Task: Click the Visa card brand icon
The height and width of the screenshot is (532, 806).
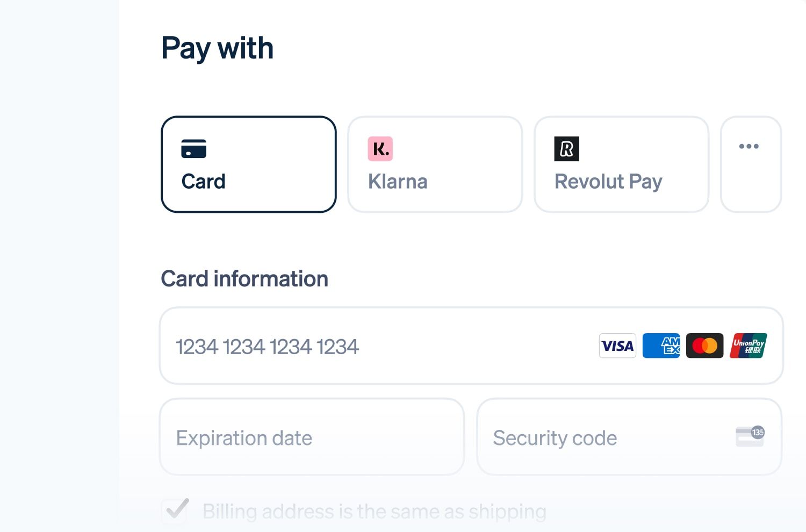Action: (617, 346)
